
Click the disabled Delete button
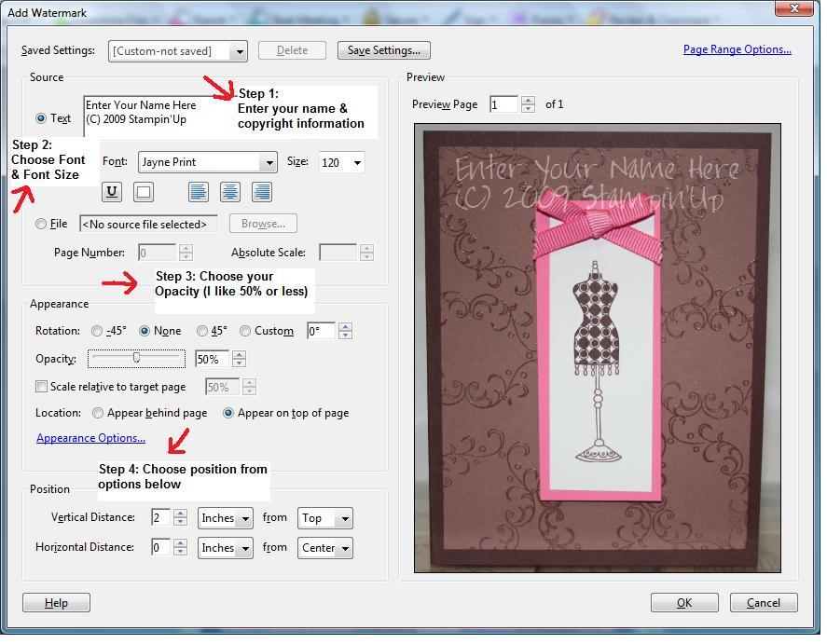click(292, 50)
